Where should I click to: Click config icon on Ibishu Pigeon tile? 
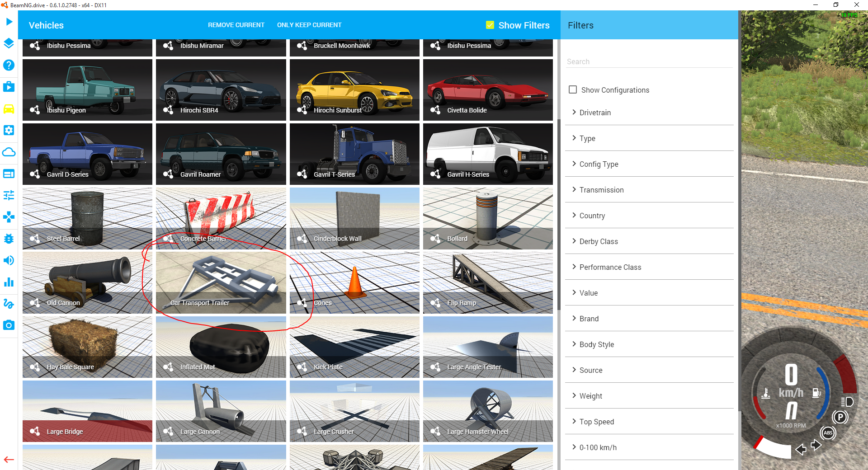tap(35, 110)
